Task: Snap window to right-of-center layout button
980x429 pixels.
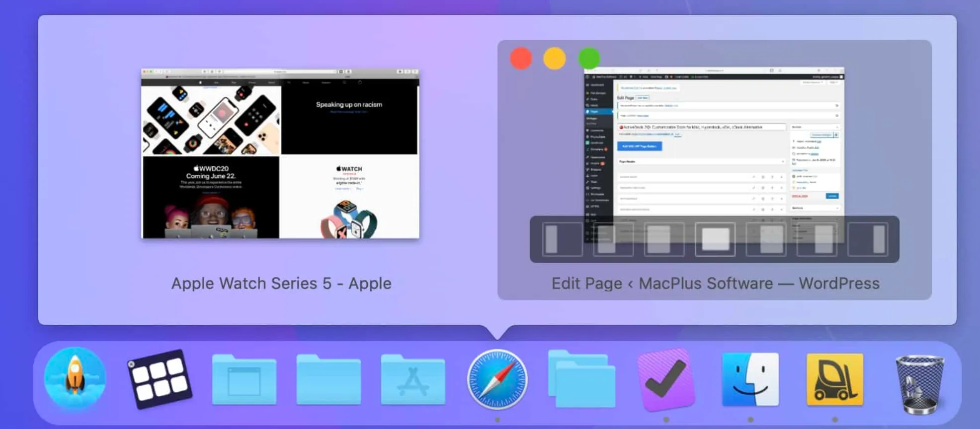Action: click(766, 239)
